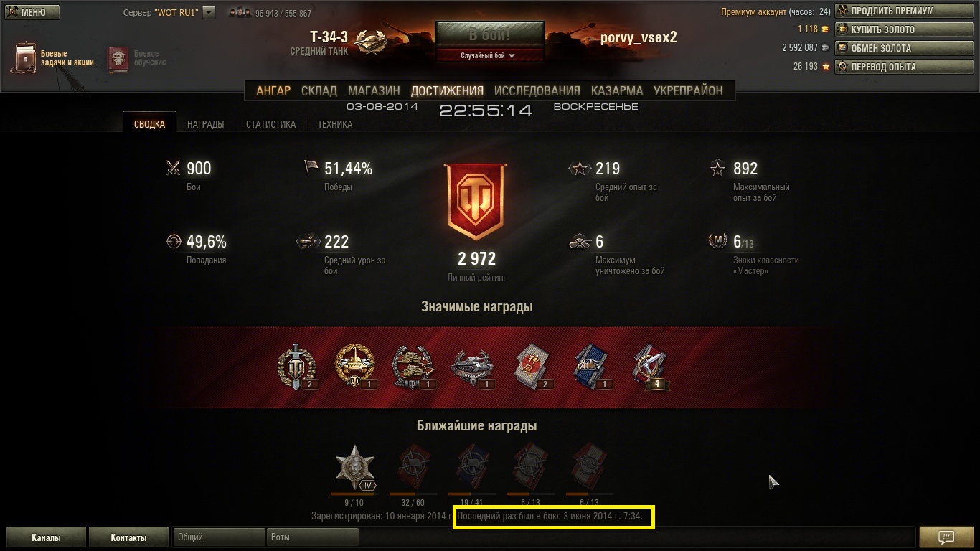Go to the Исследования section

pos(537,90)
